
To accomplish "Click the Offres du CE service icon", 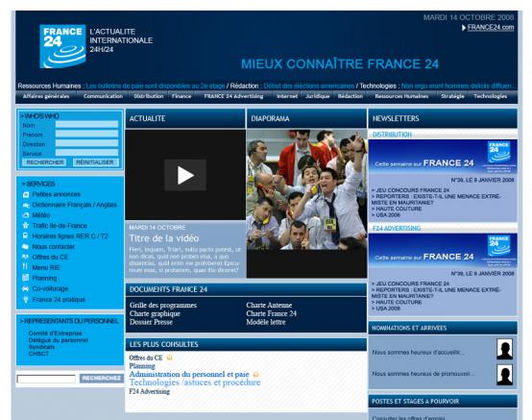I will [x=25, y=257].
